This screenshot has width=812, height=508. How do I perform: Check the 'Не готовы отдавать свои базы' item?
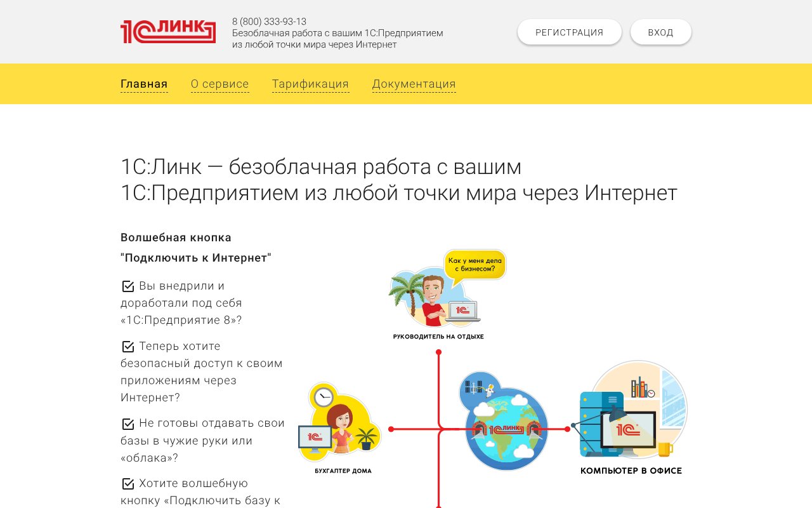point(128,423)
